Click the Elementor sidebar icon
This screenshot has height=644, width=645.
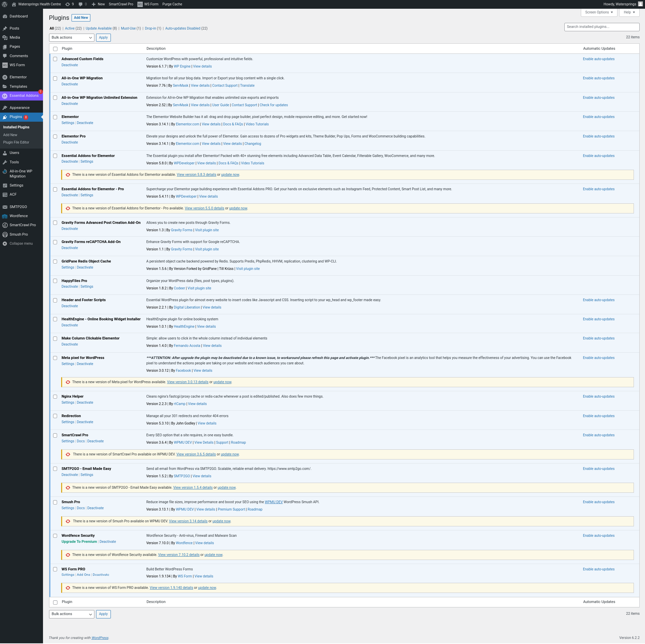pos(5,77)
